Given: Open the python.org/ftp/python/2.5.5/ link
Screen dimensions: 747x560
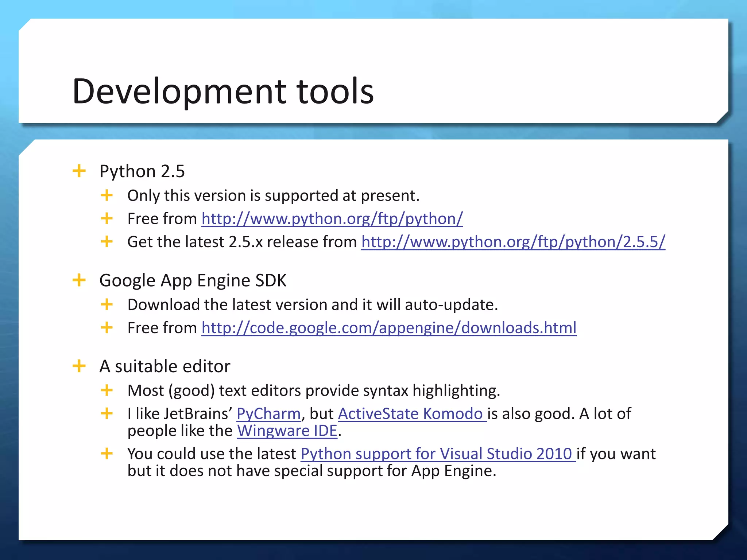Looking at the screenshot, I should [513, 242].
